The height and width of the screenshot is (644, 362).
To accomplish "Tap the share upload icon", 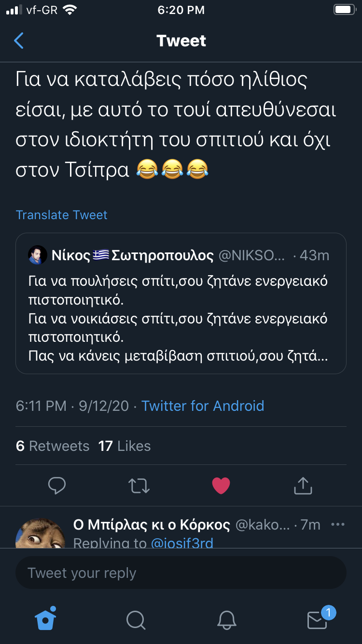I will click(x=303, y=486).
